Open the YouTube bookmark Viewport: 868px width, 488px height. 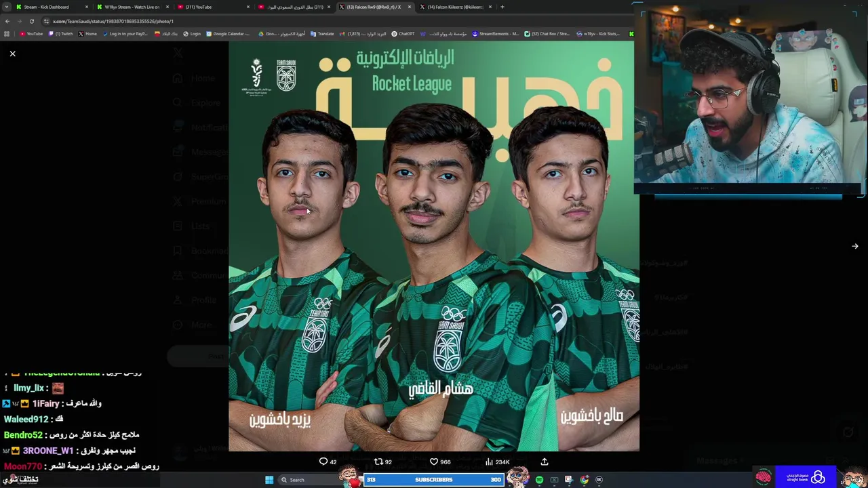point(31,34)
